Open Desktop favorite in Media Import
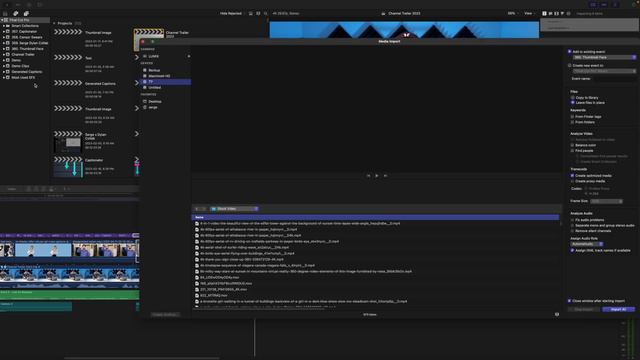This screenshot has width=640, height=360. pyautogui.click(x=154, y=101)
